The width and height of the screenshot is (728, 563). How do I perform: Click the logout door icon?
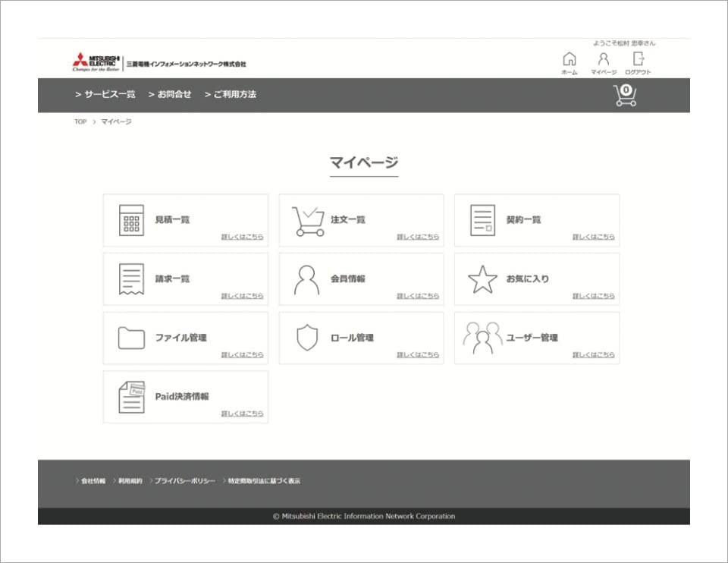coord(638,59)
